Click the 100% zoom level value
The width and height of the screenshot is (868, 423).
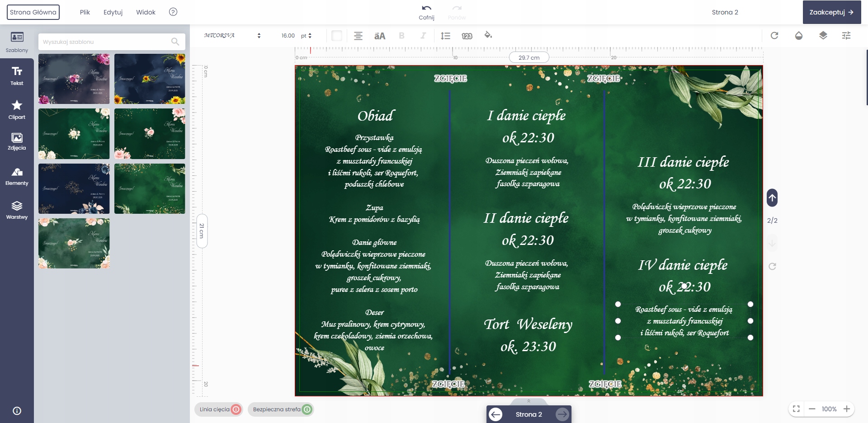[x=829, y=409]
